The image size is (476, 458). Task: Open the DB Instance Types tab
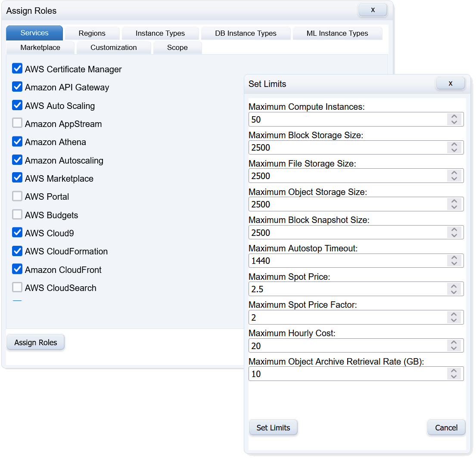pyautogui.click(x=246, y=33)
